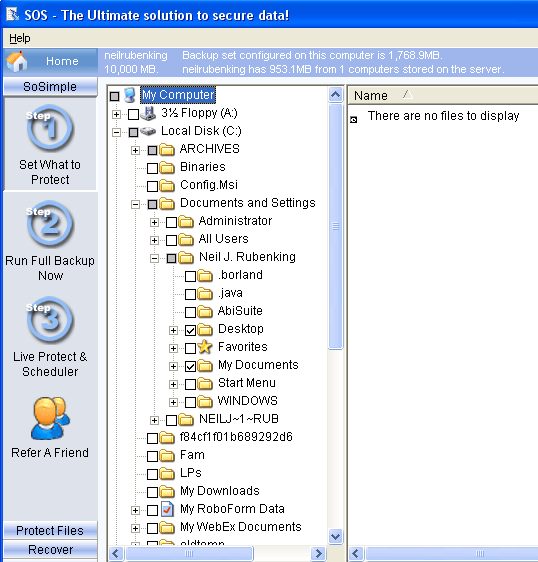Click the AbiSuite folder icon
This screenshot has height=562, width=538.
pyautogui.click(x=205, y=311)
